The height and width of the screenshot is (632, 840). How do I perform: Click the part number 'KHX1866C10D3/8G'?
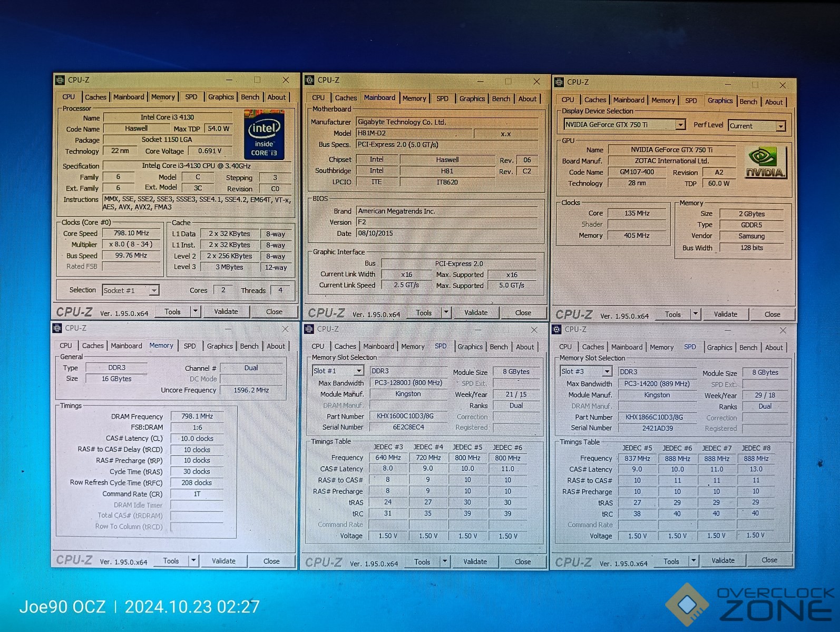[654, 417]
